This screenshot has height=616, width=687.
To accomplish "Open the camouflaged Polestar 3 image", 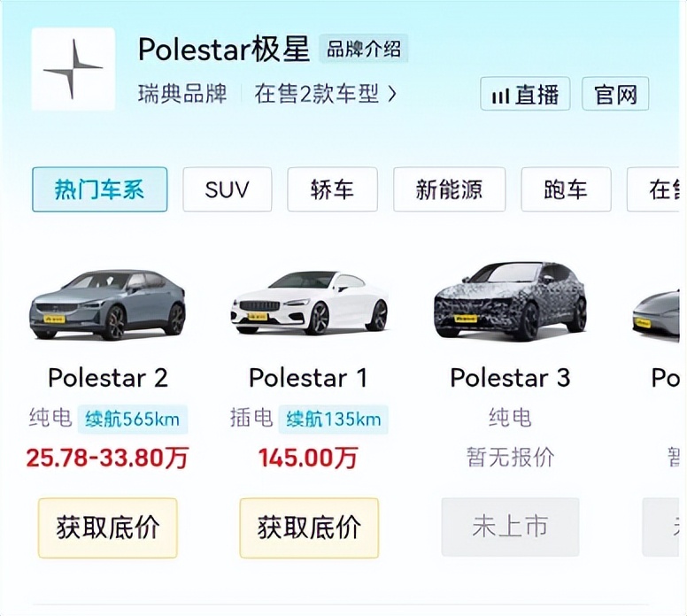I will (510, 302).
